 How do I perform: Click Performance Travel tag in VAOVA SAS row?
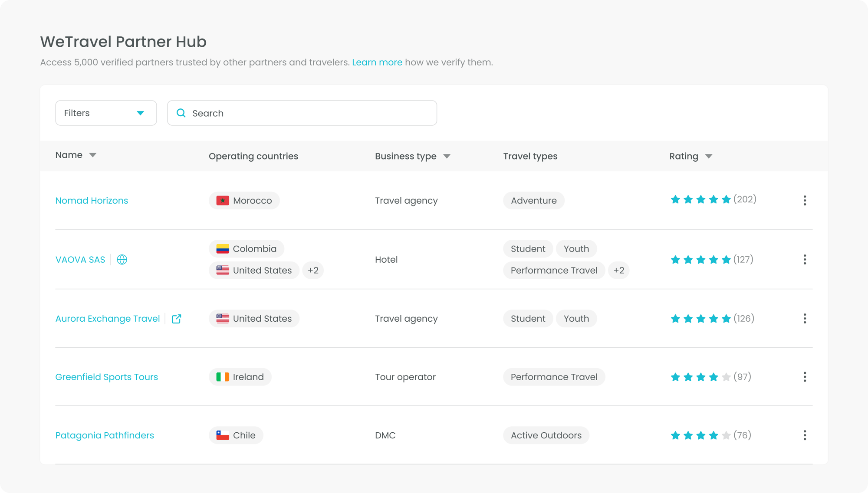[554, 271]
